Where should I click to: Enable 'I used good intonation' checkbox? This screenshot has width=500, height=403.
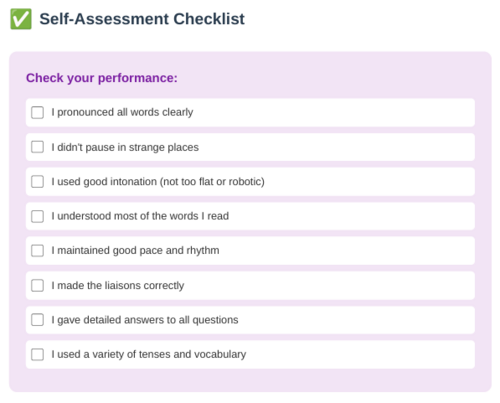click(37, 182)
